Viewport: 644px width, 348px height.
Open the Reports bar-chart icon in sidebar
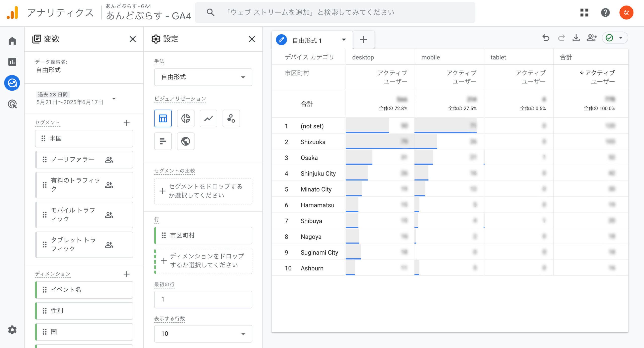(x=12, y=62)
